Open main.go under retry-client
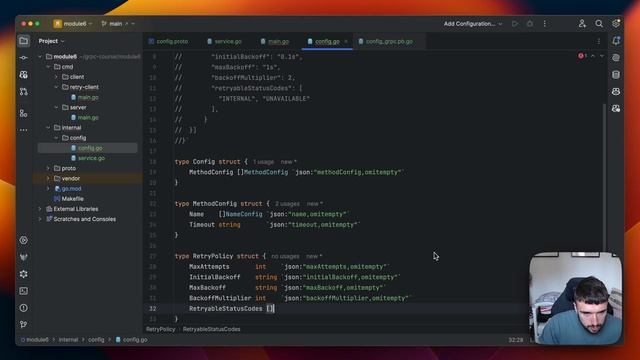The width and height of the screenshot is (640, 360). coord(88,97)
